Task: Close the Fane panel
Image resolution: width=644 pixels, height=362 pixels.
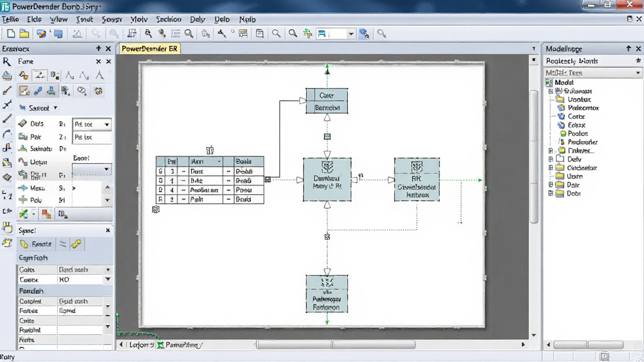Action: [x=108, y=62]
